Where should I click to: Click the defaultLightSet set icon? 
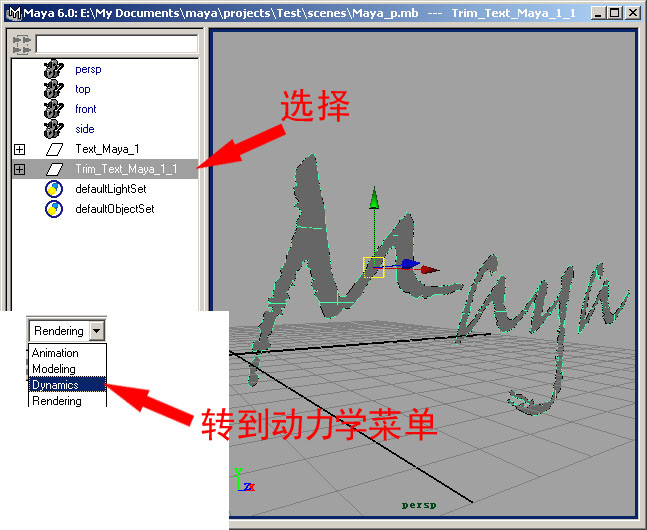54,189
